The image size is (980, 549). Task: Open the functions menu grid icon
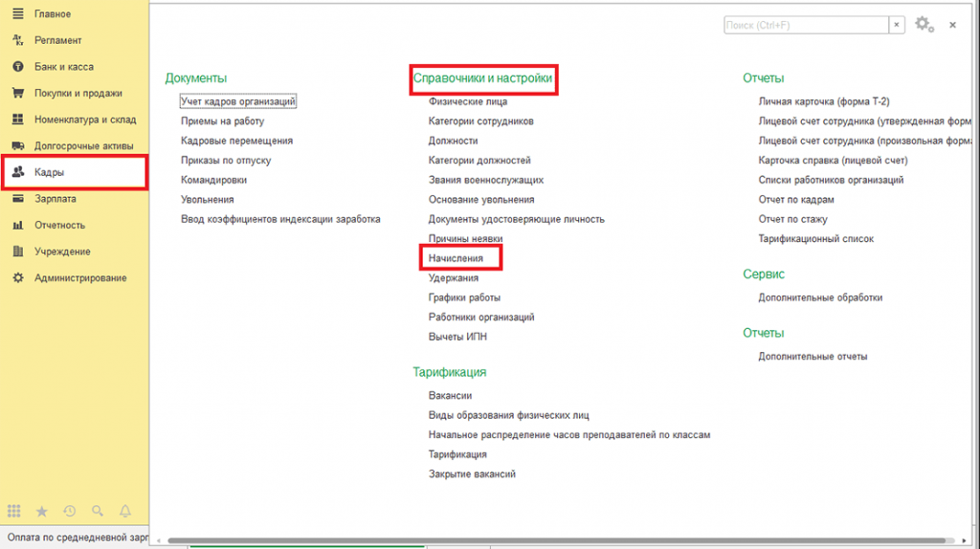tap(14, 512)
